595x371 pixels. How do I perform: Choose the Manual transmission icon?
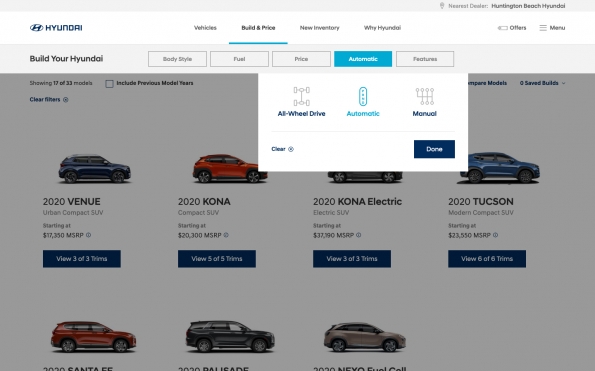[x=425, y=96]
